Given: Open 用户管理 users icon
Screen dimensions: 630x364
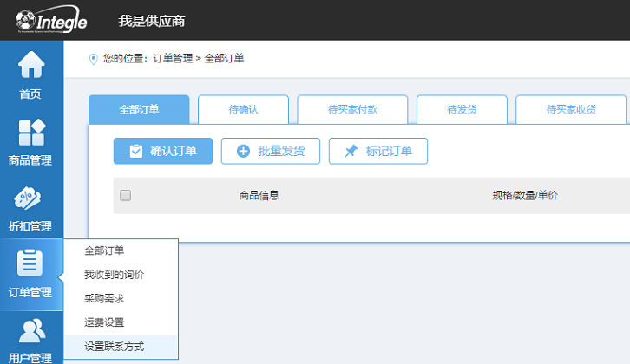Looking at the screenshot, I should pyautogui.click(x=30, y=331).
